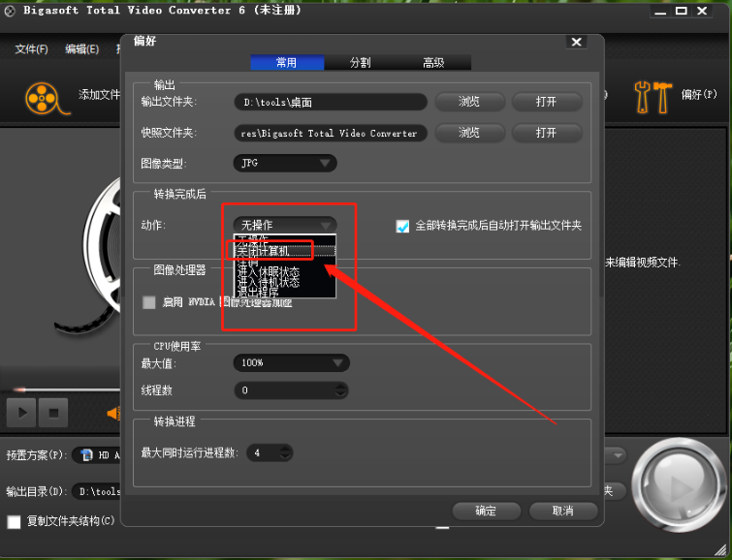Increase 最大同时运行进程数 with the up arrow
This screenshot has width=732, height=560.
click(285, 449)
